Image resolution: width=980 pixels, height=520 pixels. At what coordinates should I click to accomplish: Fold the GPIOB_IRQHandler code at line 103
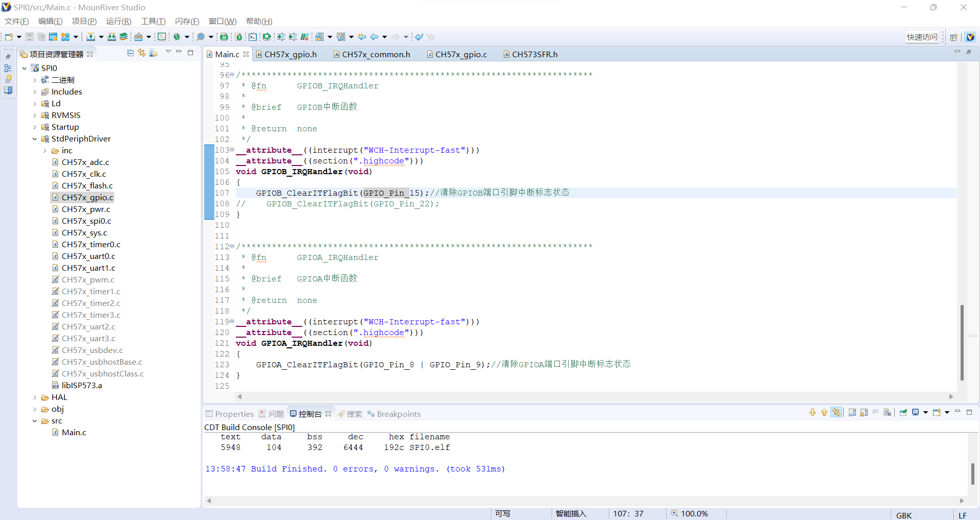click(x=232, y=150)
